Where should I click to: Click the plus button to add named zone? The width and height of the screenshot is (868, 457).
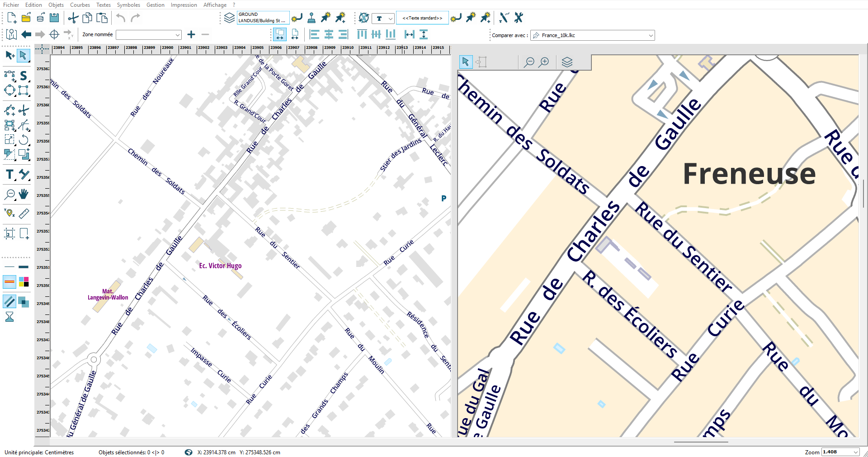191,34
